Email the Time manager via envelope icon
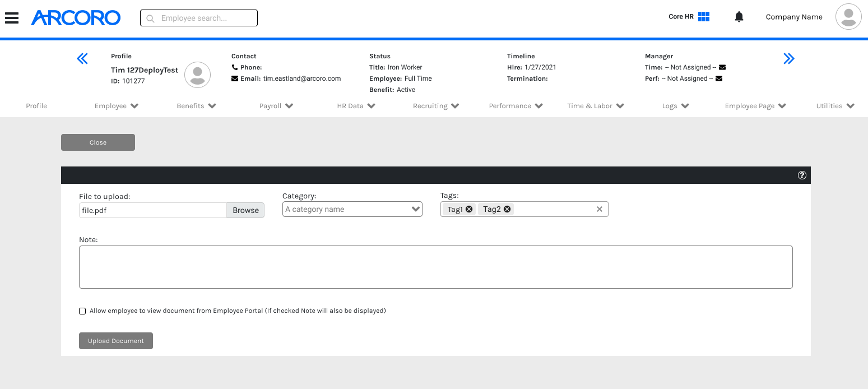This screenshot has height=389, width=868. click(722, 67)
